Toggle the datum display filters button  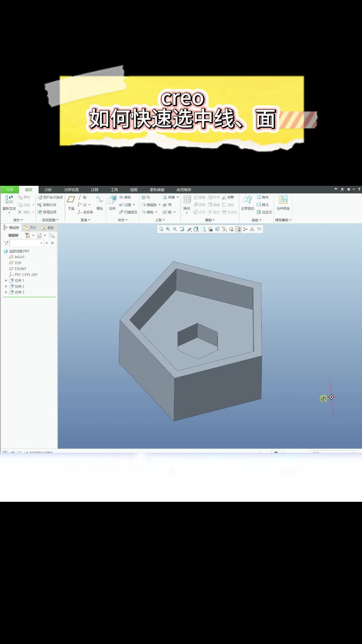click(224, 229)
